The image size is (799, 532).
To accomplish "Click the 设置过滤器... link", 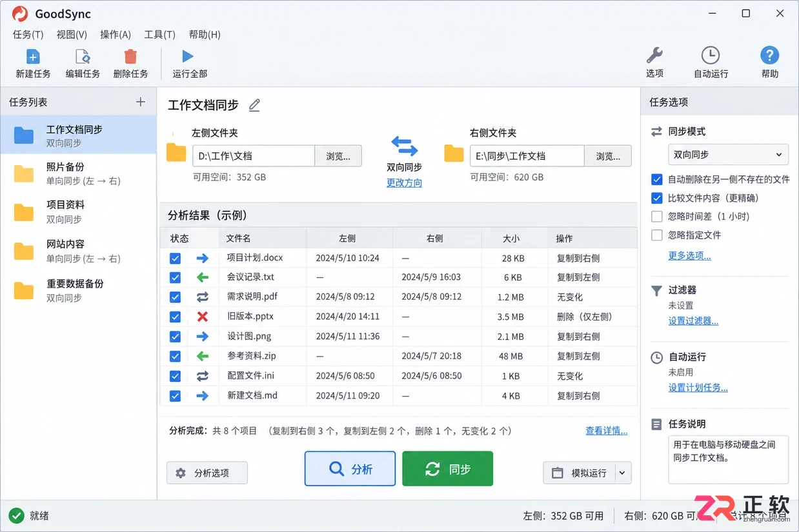I will (693, 320).
